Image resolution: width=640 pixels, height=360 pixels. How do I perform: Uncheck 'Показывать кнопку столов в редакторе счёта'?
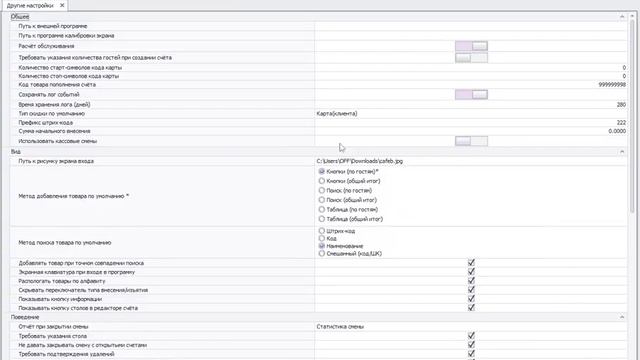point(471,307)
